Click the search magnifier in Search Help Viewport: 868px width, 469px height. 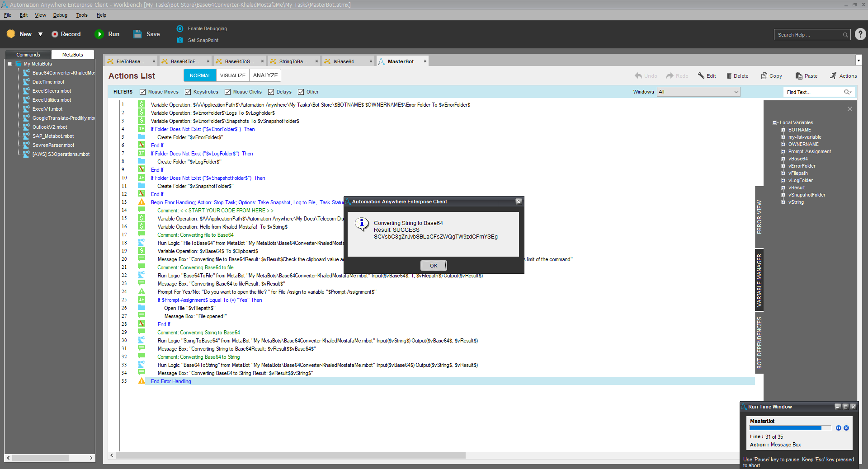coord(845,35)
